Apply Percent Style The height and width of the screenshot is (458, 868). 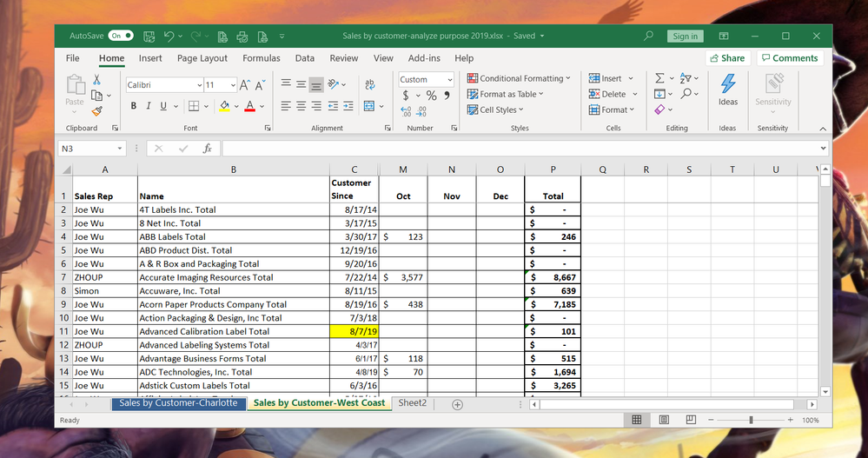point(431,96)
